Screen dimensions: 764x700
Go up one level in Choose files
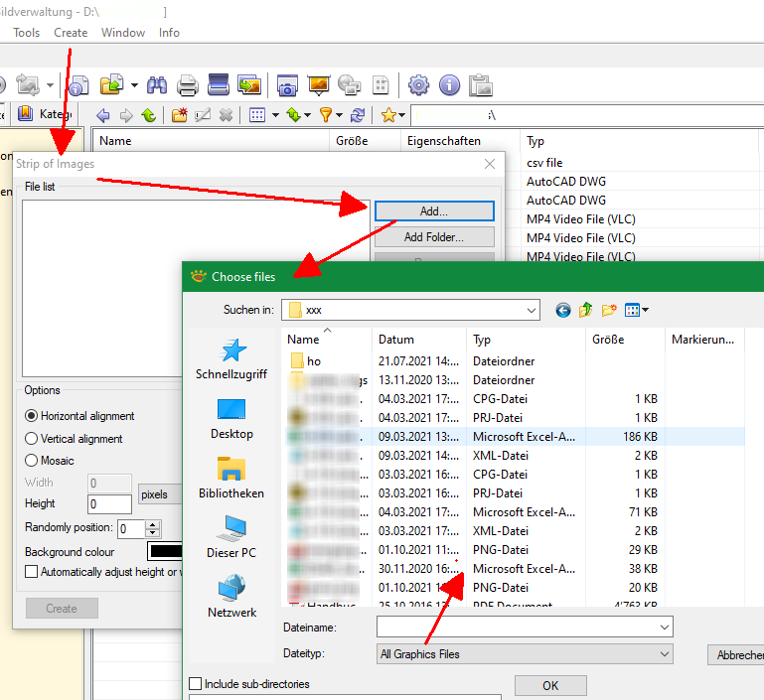pyautogui.click(x=586, y=310)
